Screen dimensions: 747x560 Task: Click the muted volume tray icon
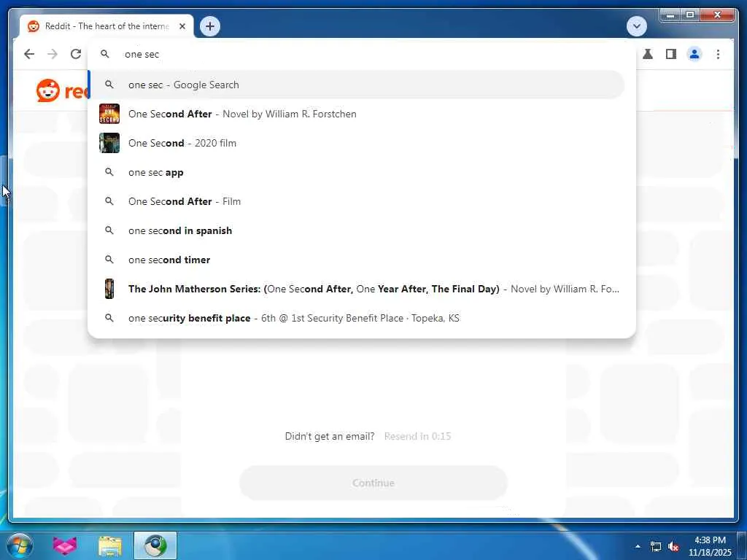click(673, 547)
